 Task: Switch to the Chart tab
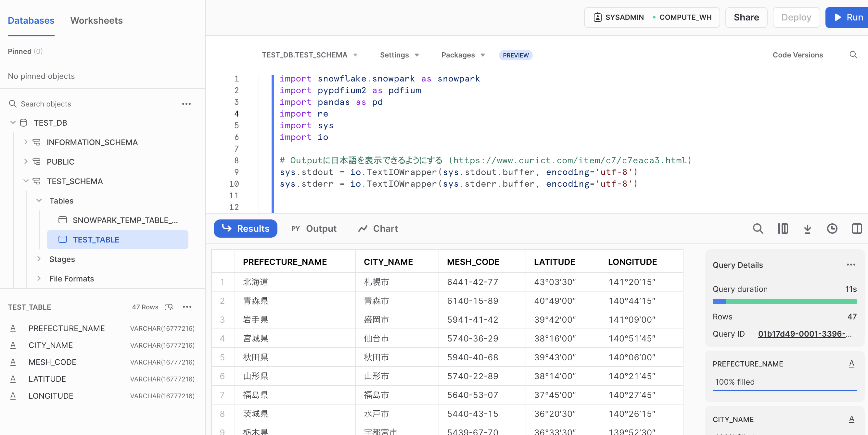coord(378,229)
